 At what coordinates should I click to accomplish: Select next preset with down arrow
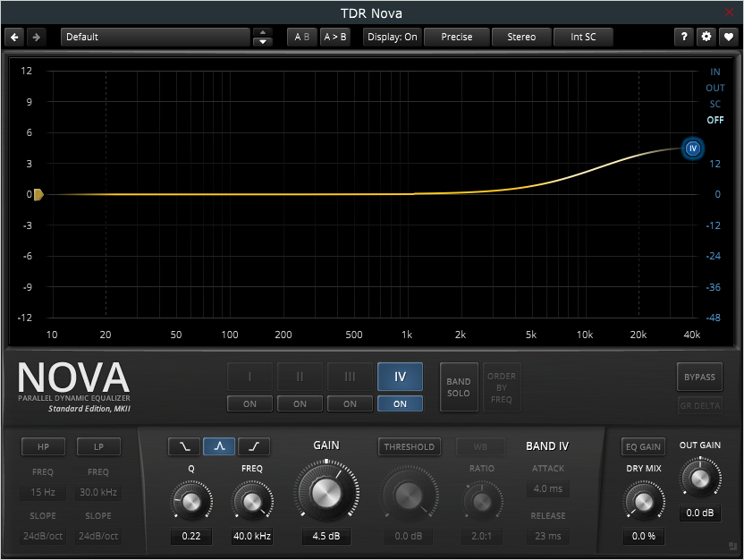pos(262,42)
